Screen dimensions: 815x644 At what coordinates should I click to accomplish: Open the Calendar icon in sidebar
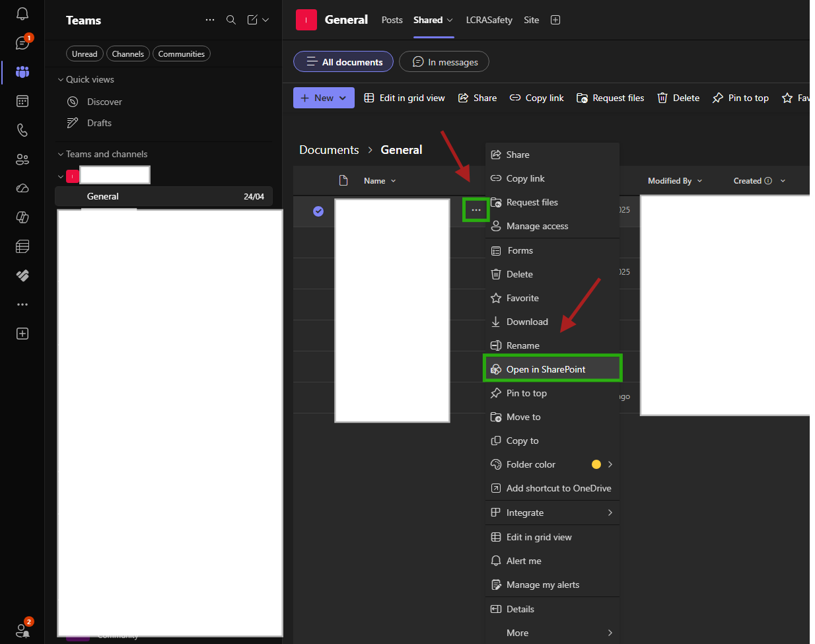(22, 101)
